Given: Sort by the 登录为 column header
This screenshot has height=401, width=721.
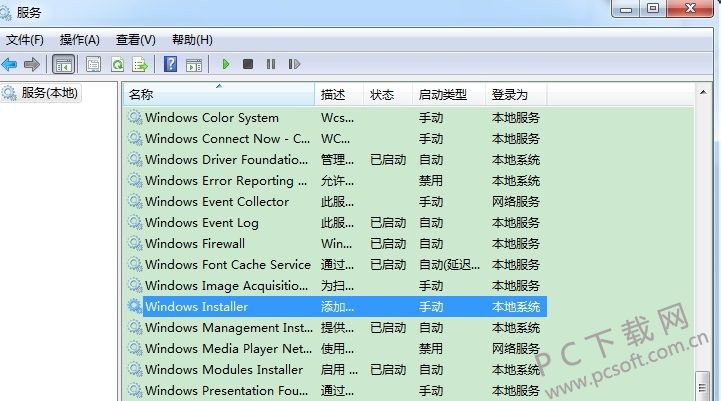Looking at the screenshot, I should 516,95.
